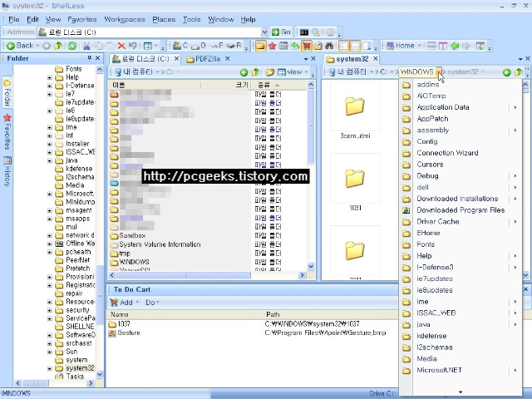Click the Go button by address bar

tap(281, 32)
